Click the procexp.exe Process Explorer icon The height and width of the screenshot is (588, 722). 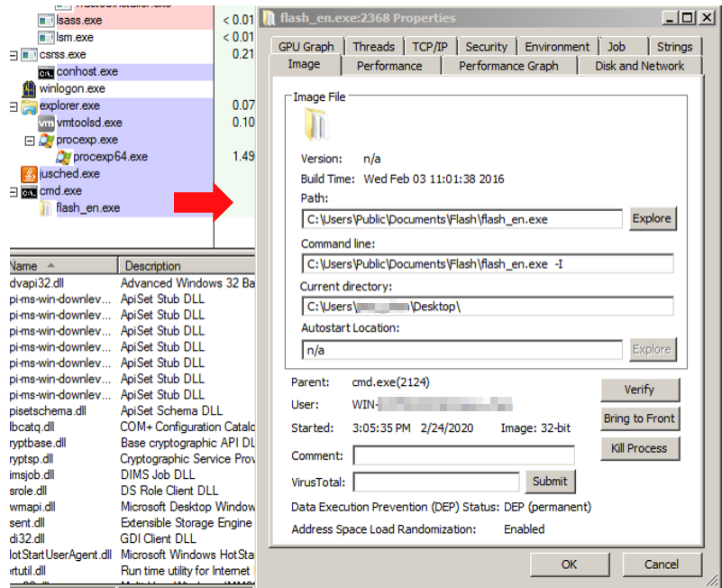45,140
